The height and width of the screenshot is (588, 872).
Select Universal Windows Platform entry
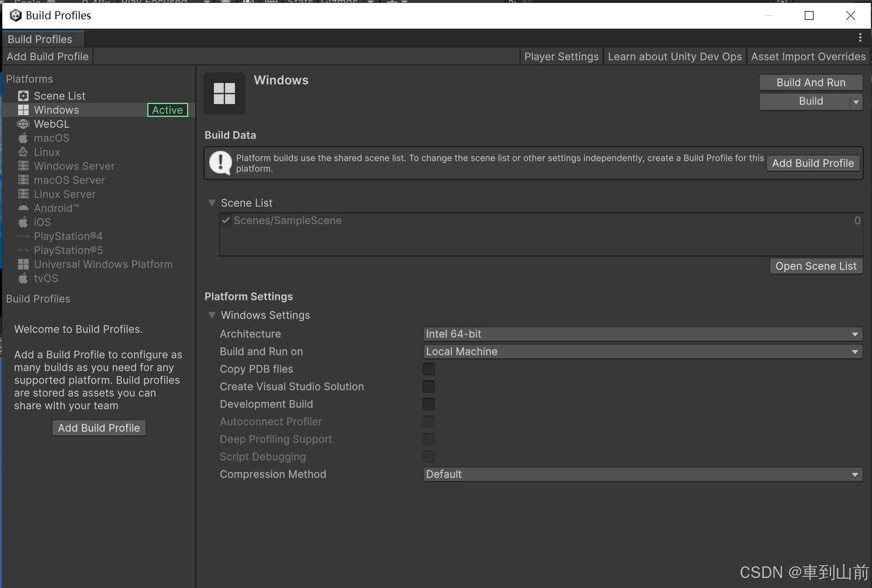click(99, 264)
